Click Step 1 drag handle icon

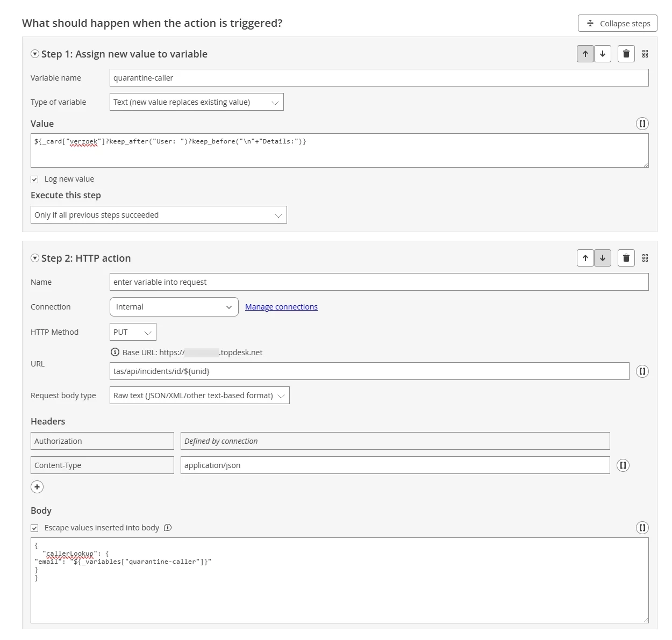(x=645, y=54)
